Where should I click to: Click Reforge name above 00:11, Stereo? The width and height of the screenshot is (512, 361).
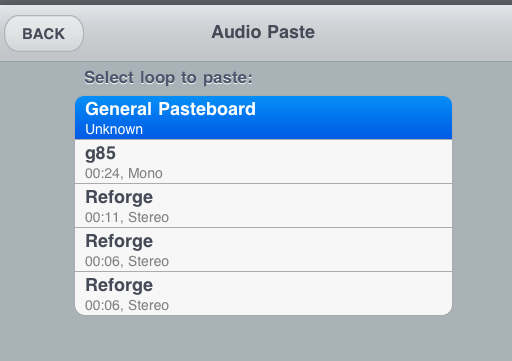pyautogui.click(x=119, y=197)
